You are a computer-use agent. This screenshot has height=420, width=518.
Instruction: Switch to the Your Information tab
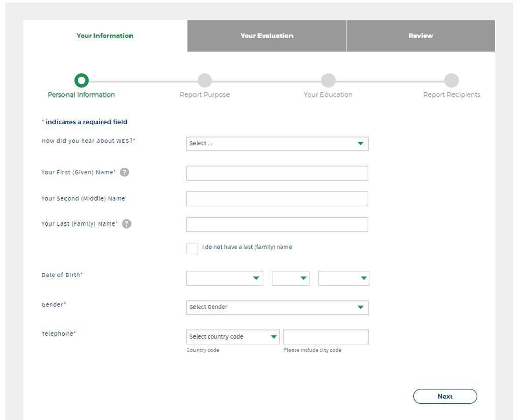[105, 36]
